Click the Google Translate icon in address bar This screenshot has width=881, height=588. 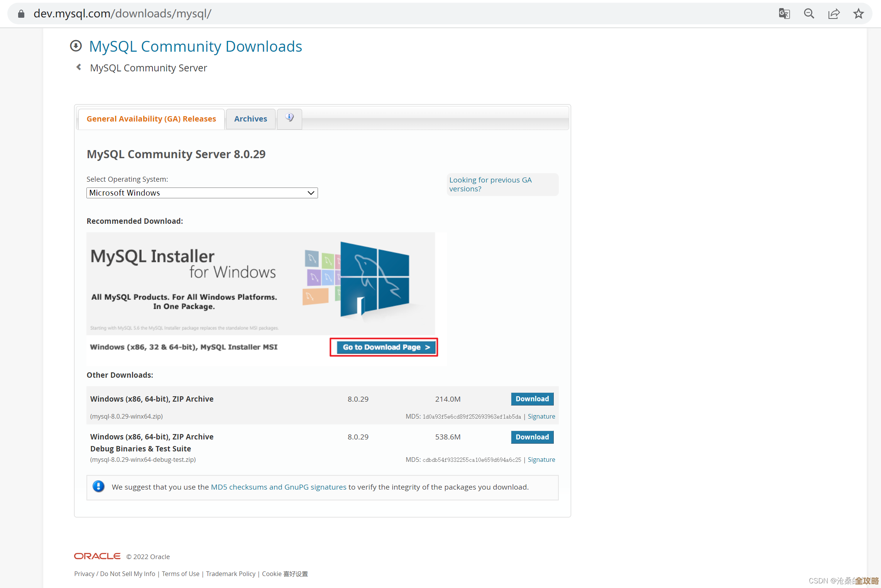784,14
